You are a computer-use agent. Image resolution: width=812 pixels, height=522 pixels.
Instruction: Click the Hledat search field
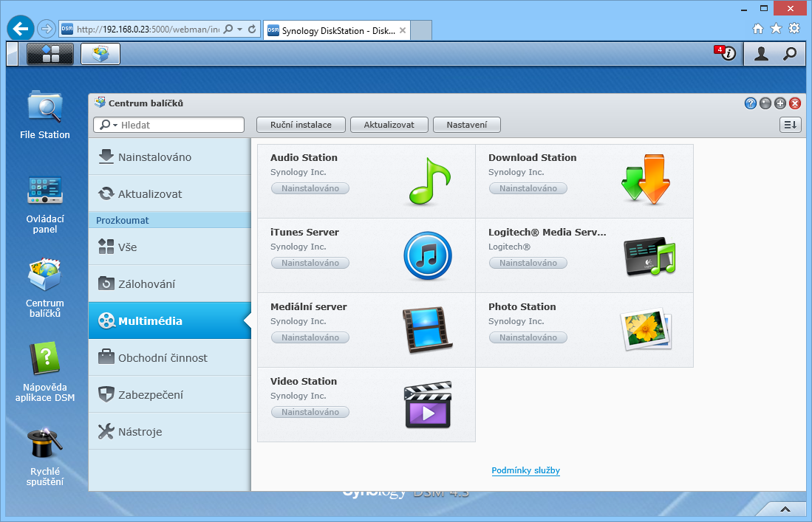click(x=180, y=126)
